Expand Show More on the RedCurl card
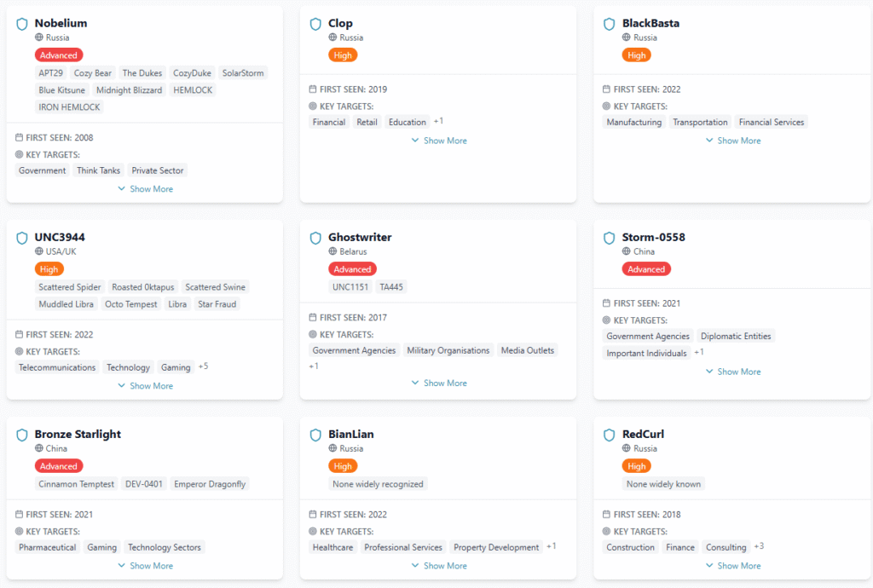The image size is (873, 588). pos(732,566)
